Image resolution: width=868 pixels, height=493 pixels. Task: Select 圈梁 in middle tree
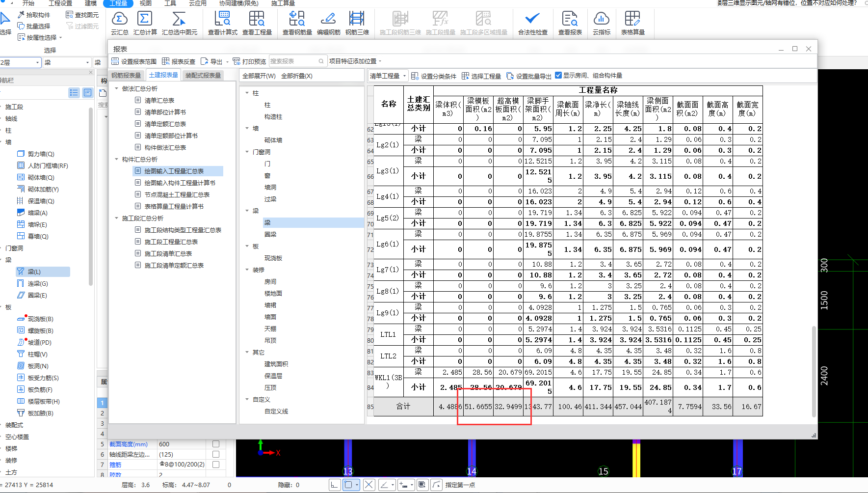point(270,234)
